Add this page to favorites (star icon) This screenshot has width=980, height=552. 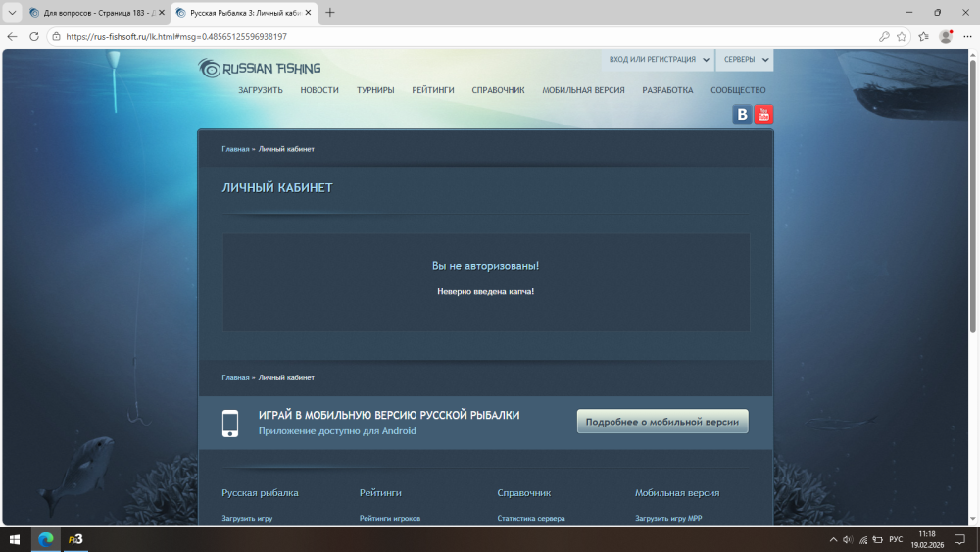(902, 36)
